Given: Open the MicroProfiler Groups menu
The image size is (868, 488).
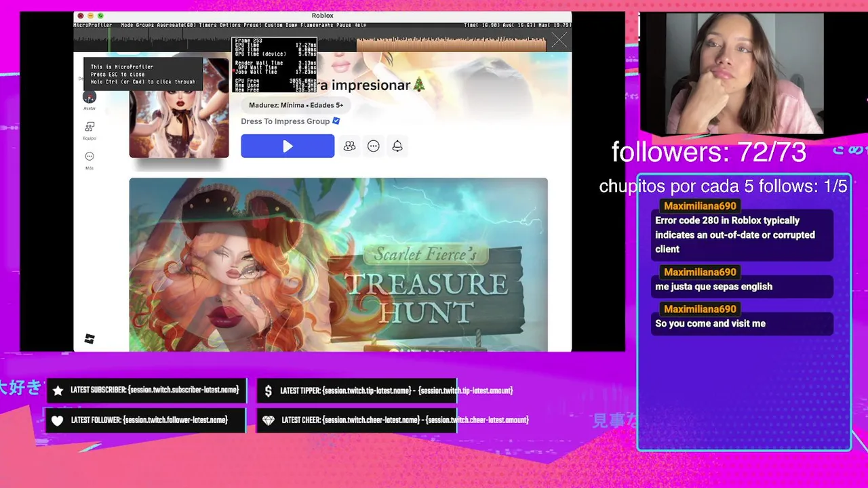Looking at the screenshot, I should [145, 25].
